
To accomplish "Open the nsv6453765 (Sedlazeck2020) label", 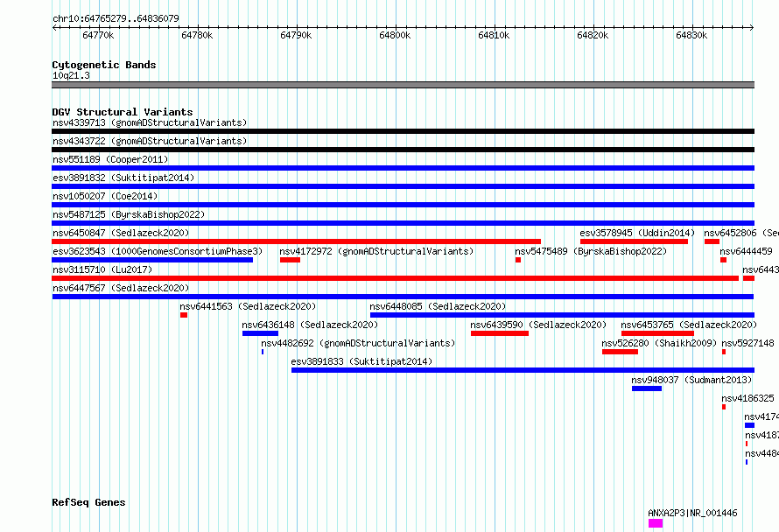I will click(689, 325).
